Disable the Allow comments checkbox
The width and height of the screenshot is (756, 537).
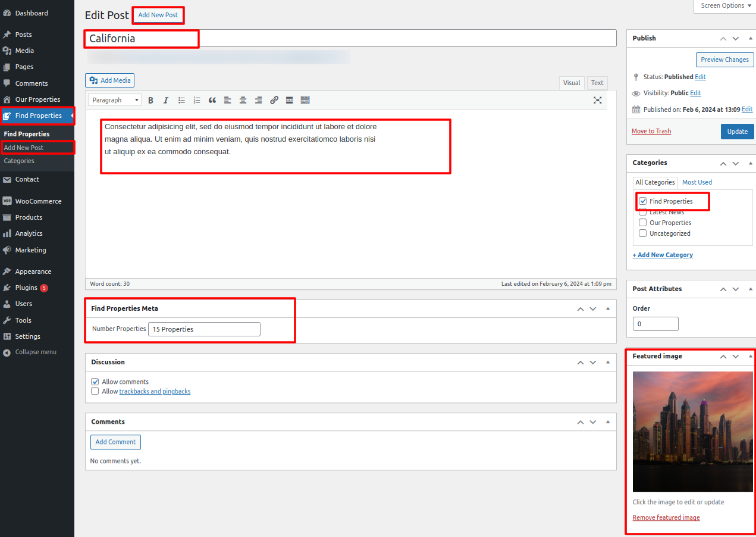pos(95,382)
